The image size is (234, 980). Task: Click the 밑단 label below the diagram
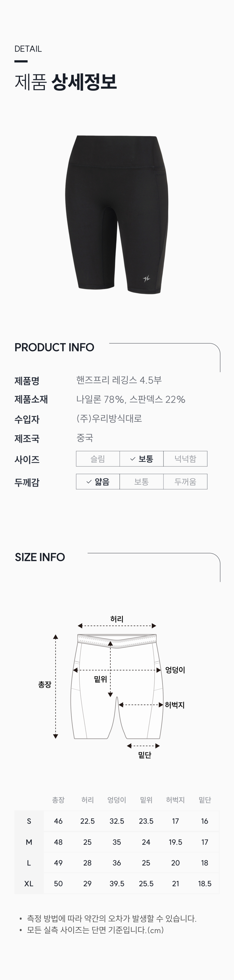pos(144,755)
